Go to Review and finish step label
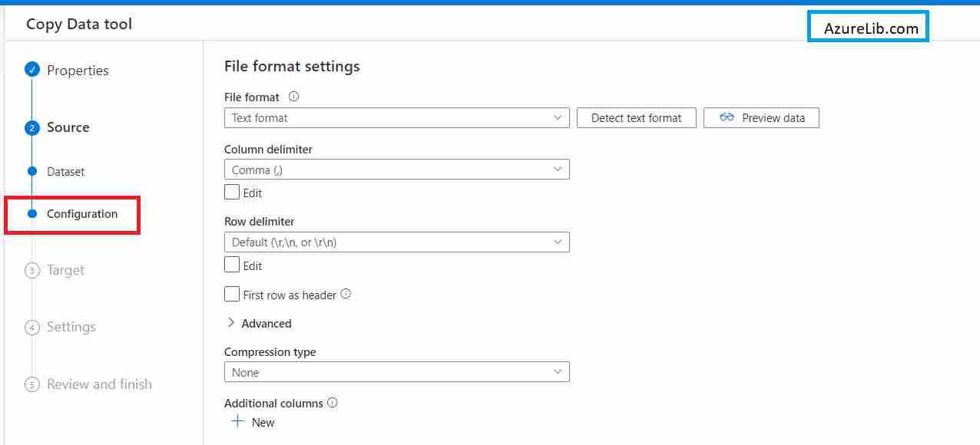This screenshot has height=445, width=980. [99, 384]
